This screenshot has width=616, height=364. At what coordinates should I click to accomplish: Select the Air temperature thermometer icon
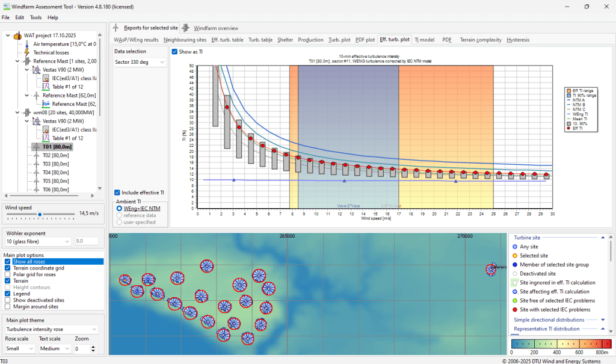coord(27,44)
